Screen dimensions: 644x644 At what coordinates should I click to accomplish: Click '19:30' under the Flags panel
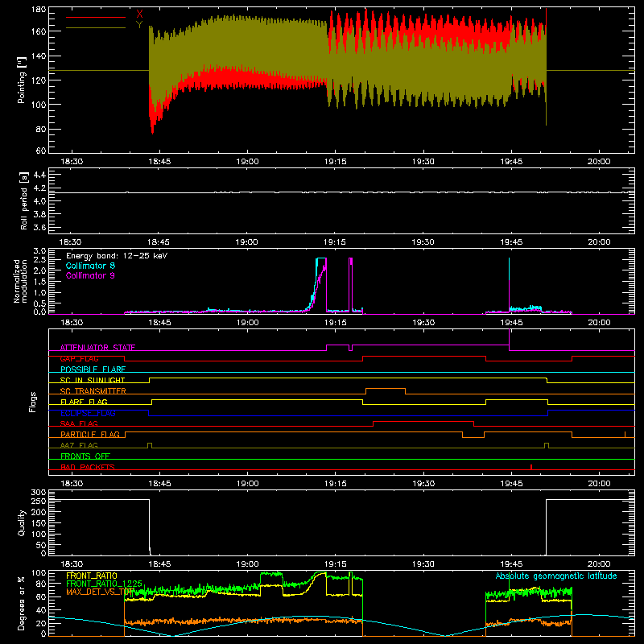click(x=423, y=484)
